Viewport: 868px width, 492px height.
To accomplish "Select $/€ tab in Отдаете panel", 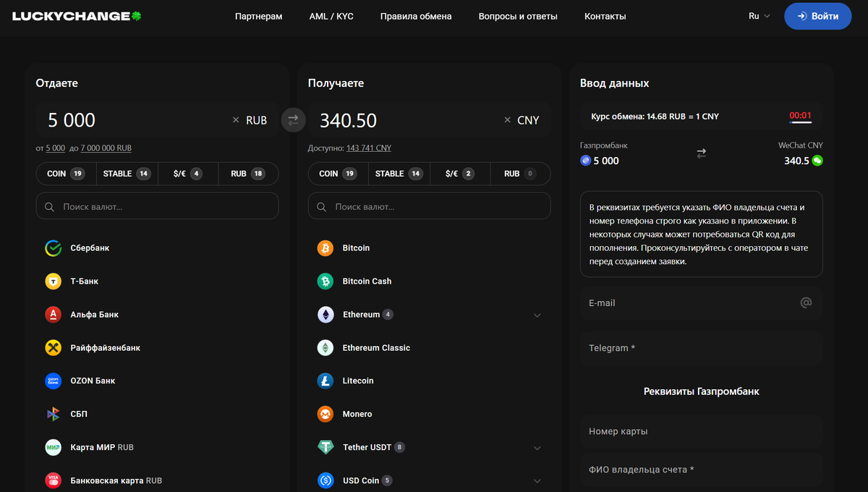I will (187, 174).
